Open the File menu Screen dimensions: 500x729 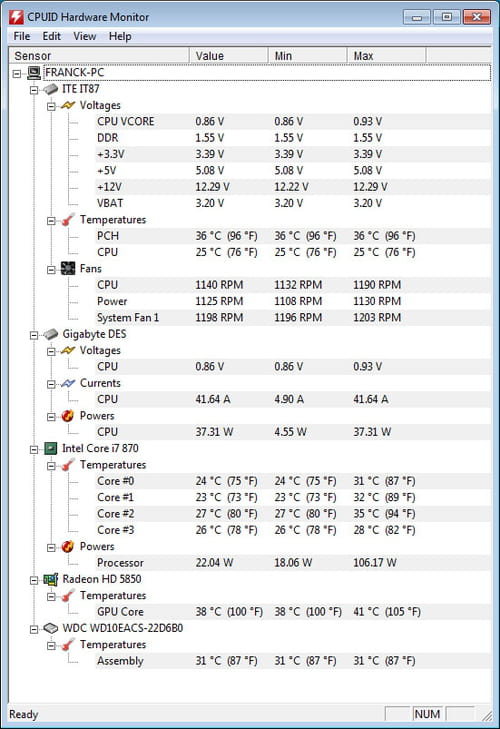[x=22, y=36]
